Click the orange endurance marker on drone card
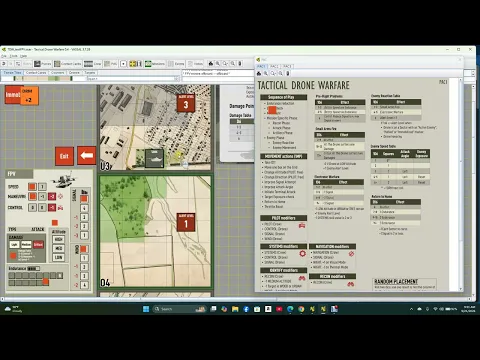480x360 pixels. pyautogui.click(x=45, y=282)
